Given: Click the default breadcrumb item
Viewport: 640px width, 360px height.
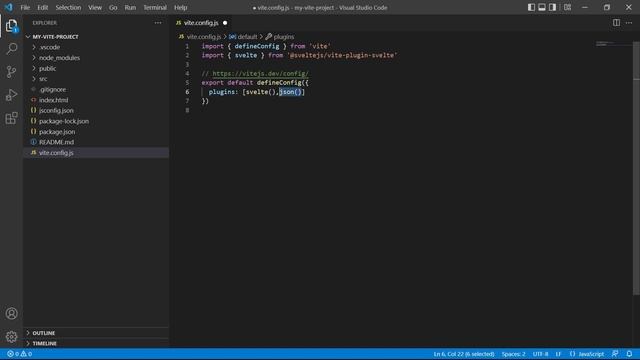Looking at the screenshot, I should (247, 37).
